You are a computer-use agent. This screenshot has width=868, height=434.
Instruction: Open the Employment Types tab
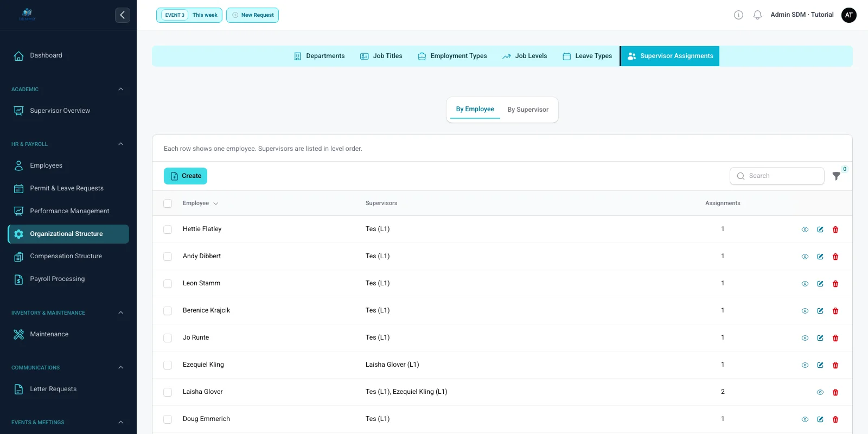[x=452, y=56]
